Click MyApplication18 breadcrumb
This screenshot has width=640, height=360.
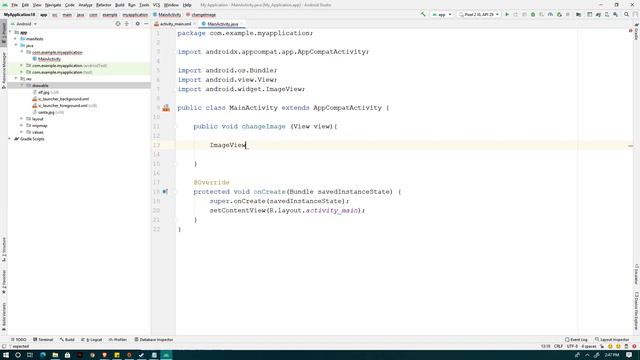tap(19, 15)
